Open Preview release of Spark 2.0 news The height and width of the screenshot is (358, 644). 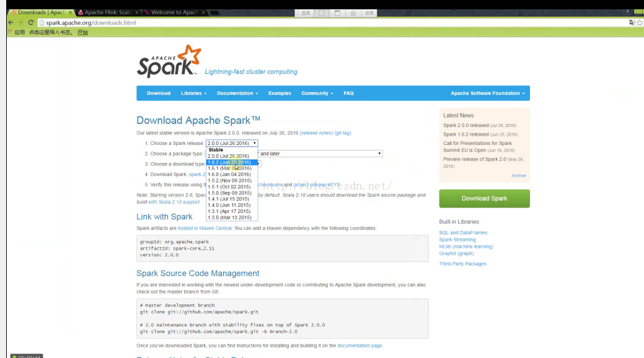pos(474,159)
